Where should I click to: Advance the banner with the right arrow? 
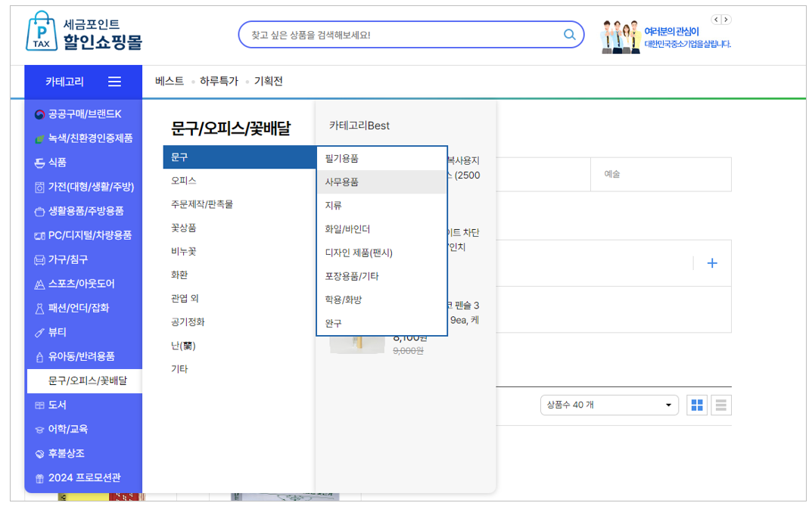point(726,19)
